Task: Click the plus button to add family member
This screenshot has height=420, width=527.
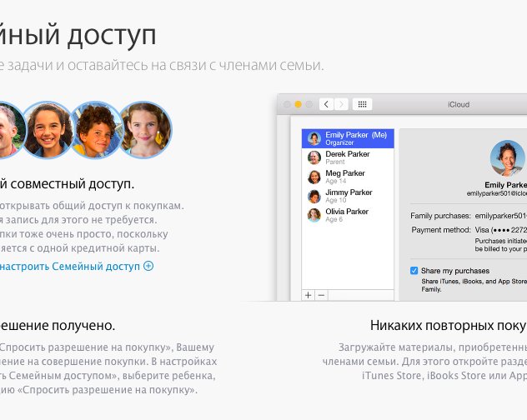Action: (x=309, y=295)
